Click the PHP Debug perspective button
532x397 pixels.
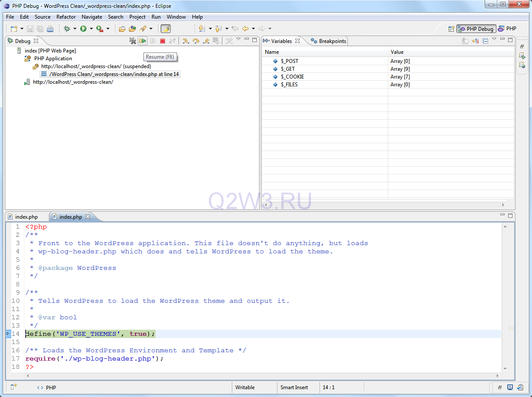point(476,29)
